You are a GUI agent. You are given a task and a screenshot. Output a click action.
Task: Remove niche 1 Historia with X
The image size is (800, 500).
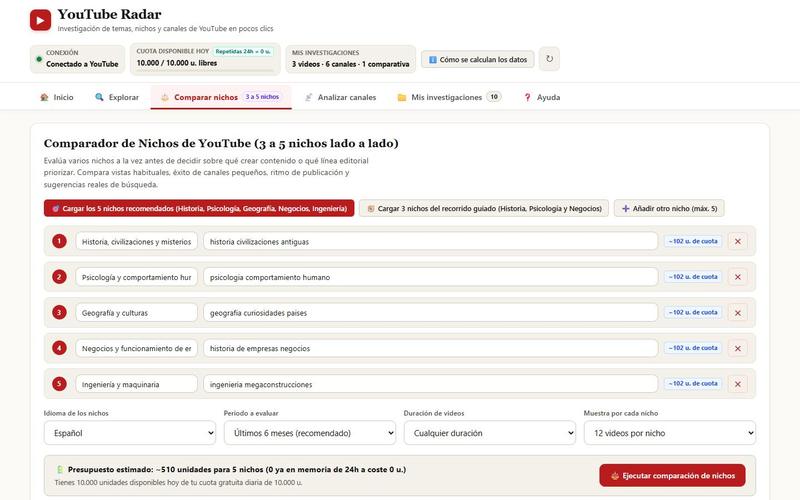738,241
